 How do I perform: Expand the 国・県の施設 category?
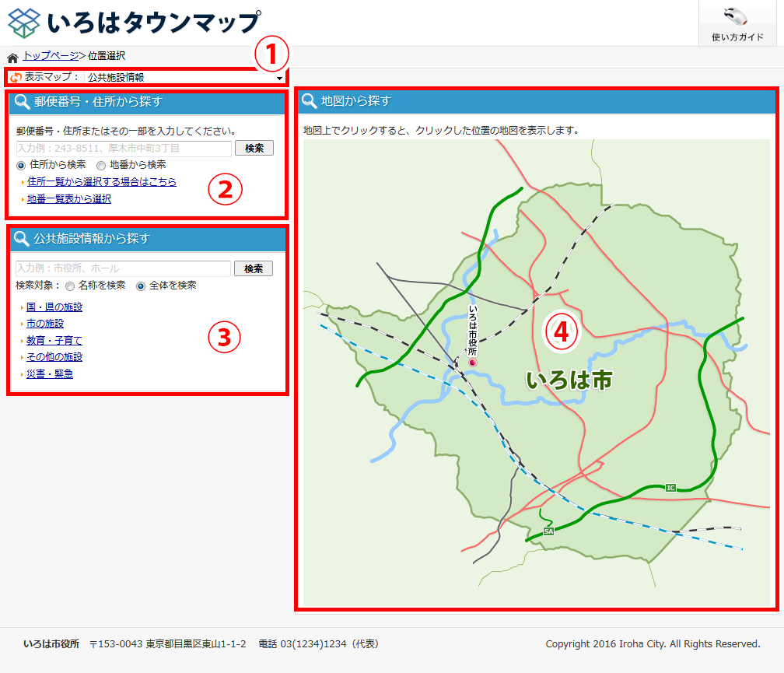[x=54, y=307]
